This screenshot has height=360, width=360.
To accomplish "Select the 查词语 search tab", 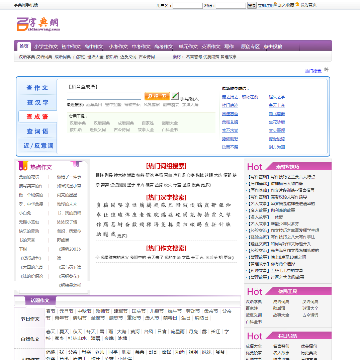I will pyautogui.click(x=38, y=131).
